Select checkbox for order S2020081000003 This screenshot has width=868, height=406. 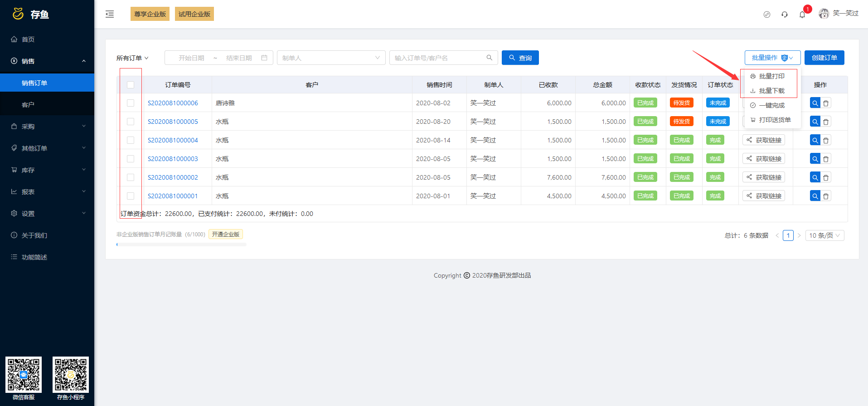click(131, 159)
